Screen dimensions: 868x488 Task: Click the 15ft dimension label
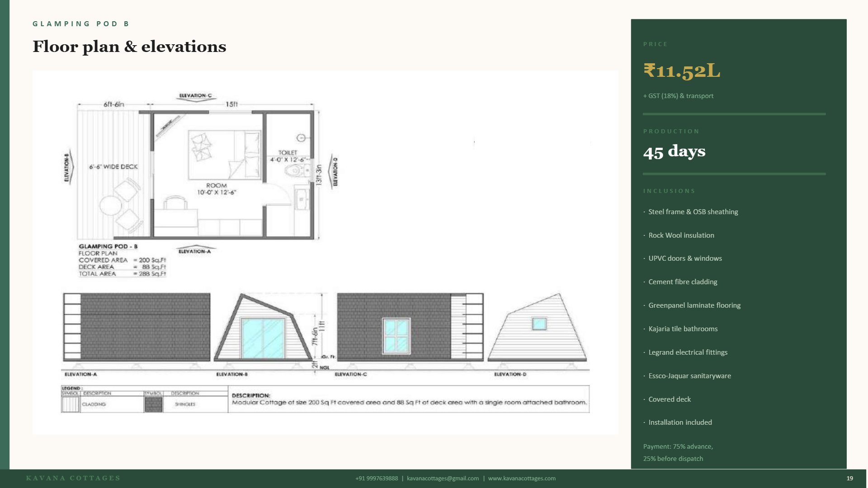(231, 104)
